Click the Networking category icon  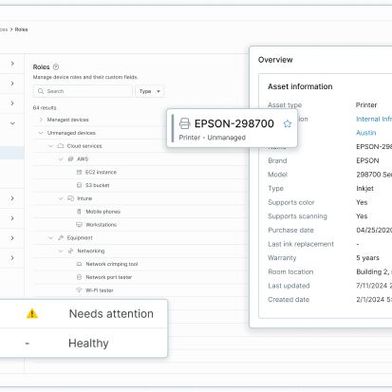click(x=70, y=251)
